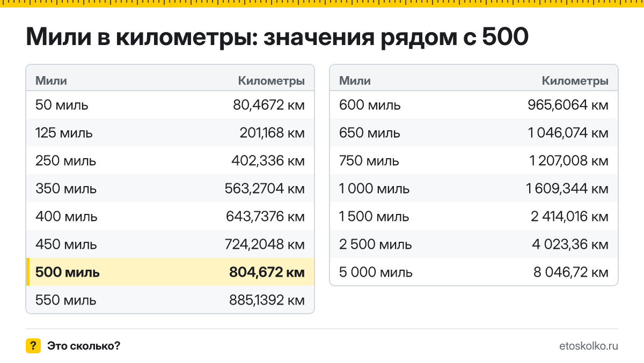Viewport: 644px width, 363px height.
Task: Open the etoskolko.ru link
Action: coord(589,346)
